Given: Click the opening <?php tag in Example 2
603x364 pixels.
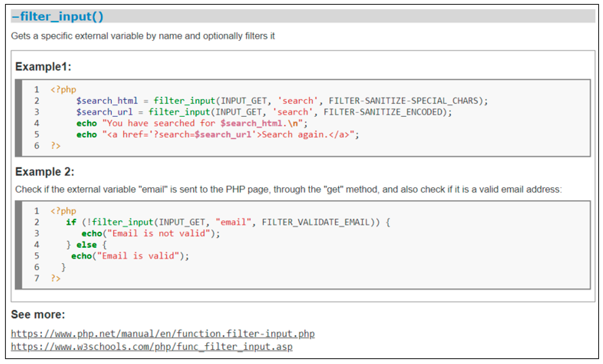Looking at the screenshot, I should point(63,211).
